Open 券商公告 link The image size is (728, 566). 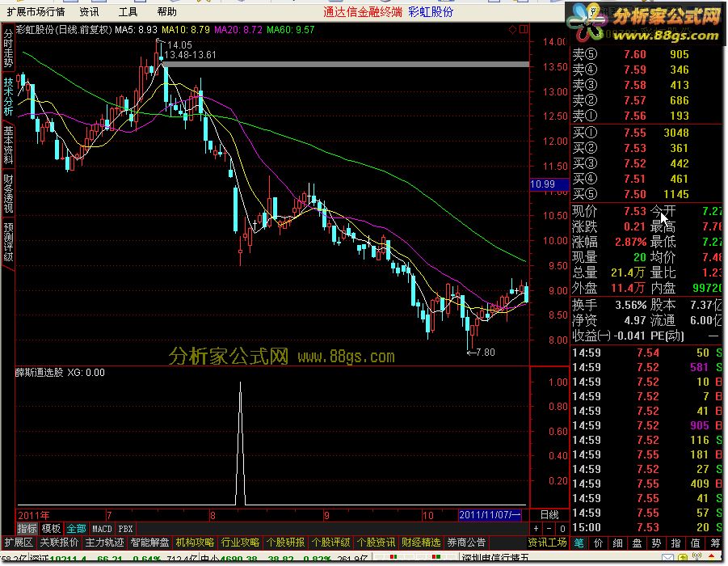click(x=466, y=543)
